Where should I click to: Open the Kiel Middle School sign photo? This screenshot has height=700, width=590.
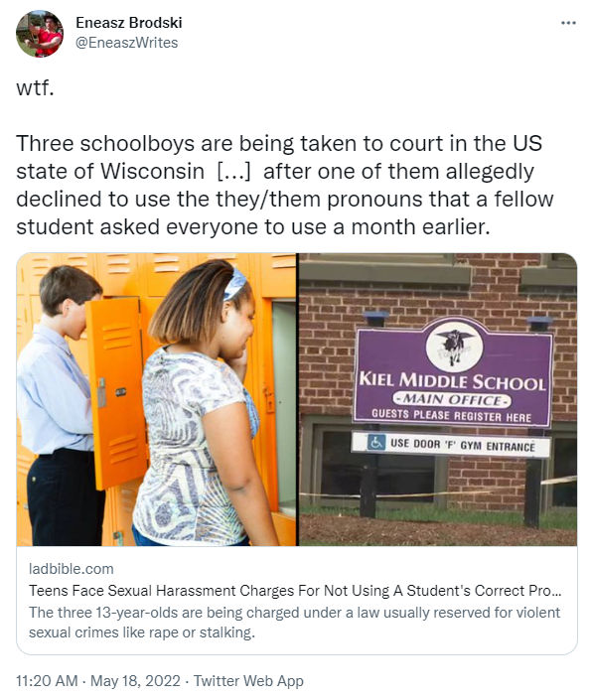click(437, 399)
